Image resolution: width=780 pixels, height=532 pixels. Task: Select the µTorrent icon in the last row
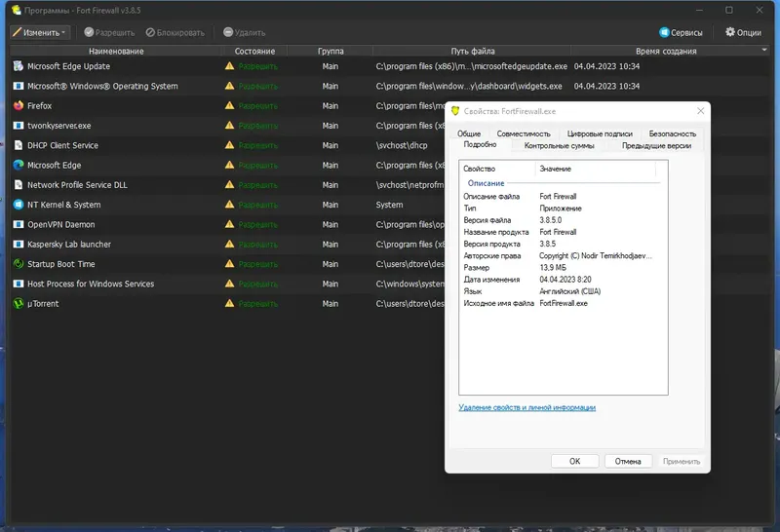click(19, 303)
